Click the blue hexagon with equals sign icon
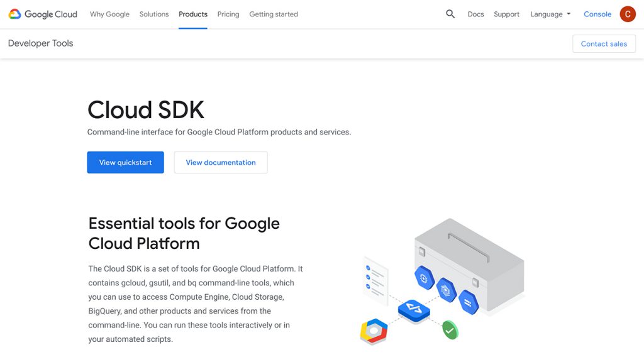 (468, 302)
